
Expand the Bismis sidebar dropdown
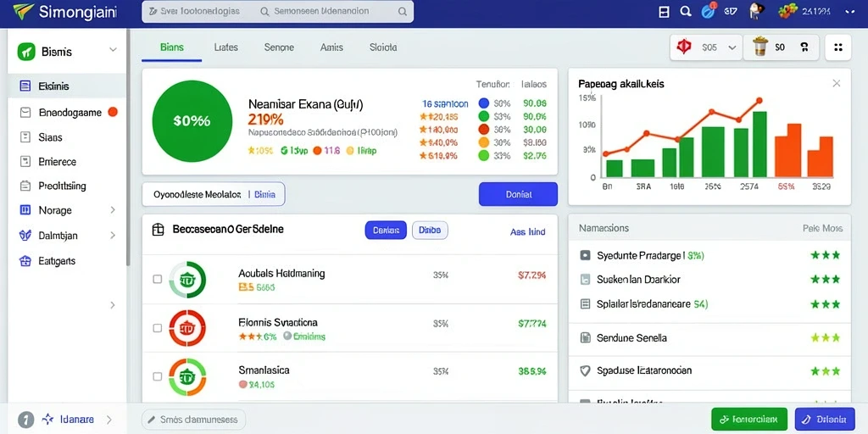pyautogui.click(x=113, y=50)
